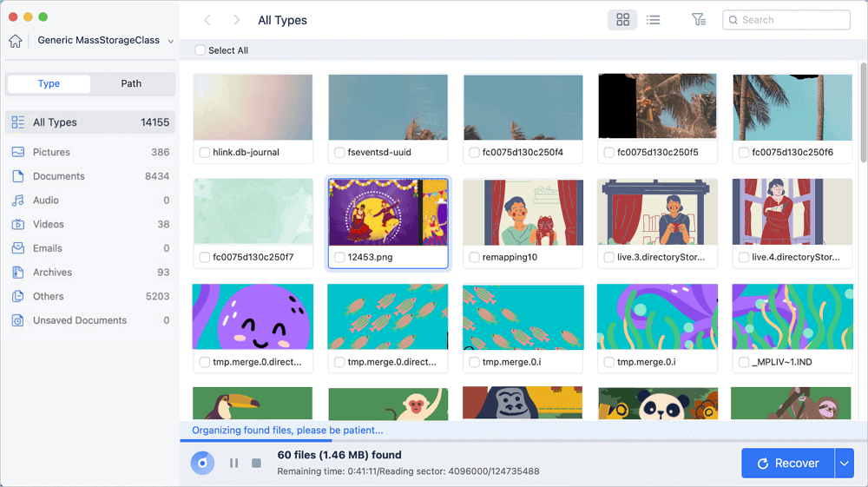Switch to the Path tab
The height and width of the screenshot is (487, 868).
coord(131,83)
